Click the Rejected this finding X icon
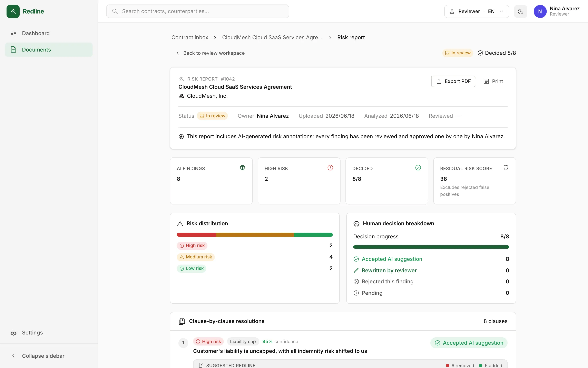This screenshot has width=588, height=368. [356, 282]
